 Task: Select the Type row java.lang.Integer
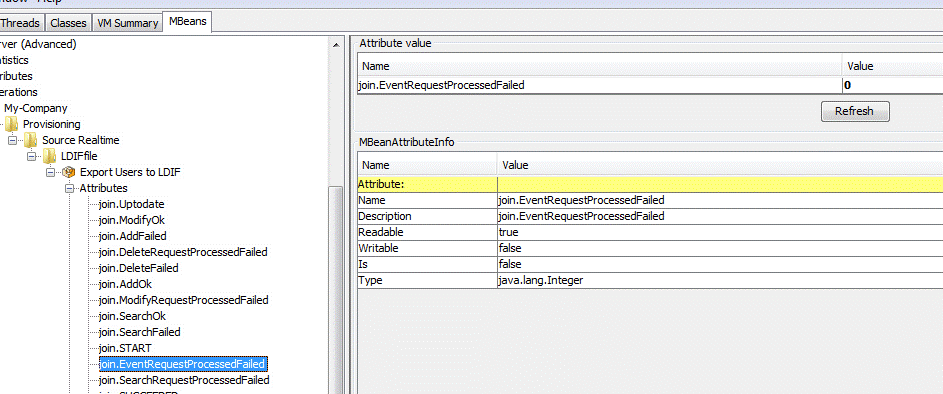pyautogui.click(x=650, y=280)
